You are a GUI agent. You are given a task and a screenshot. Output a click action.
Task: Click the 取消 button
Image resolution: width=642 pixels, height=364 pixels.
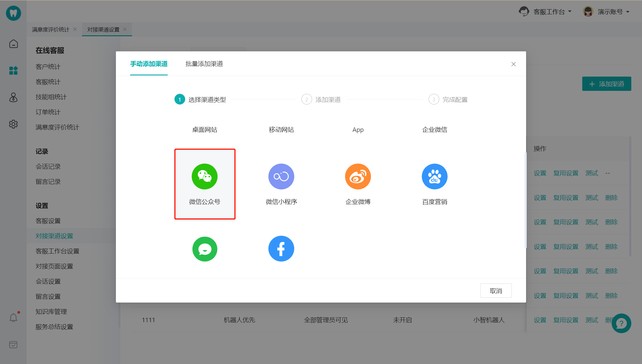(496, 291)
